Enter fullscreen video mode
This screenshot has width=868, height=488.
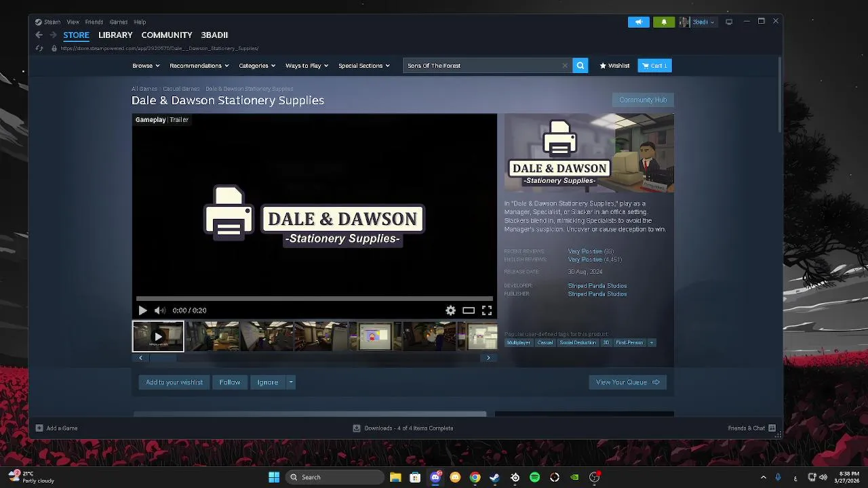coord(487,310)
